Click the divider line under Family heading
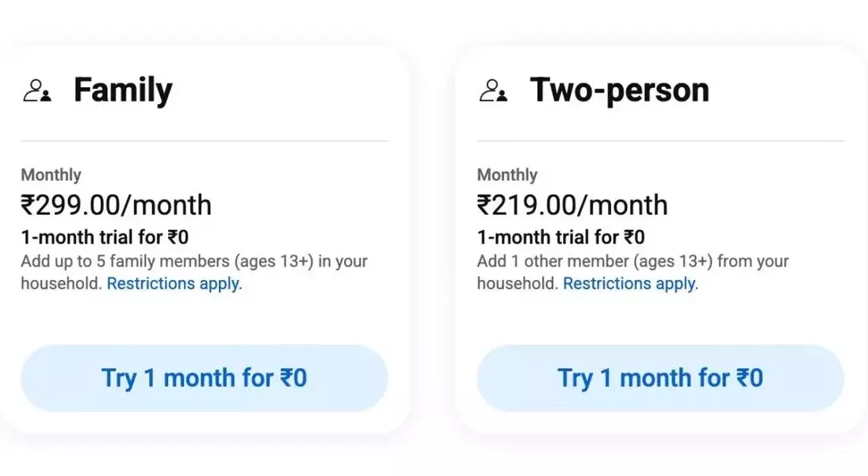The height and width of the screenshot is (476, 868). point(205,140)
